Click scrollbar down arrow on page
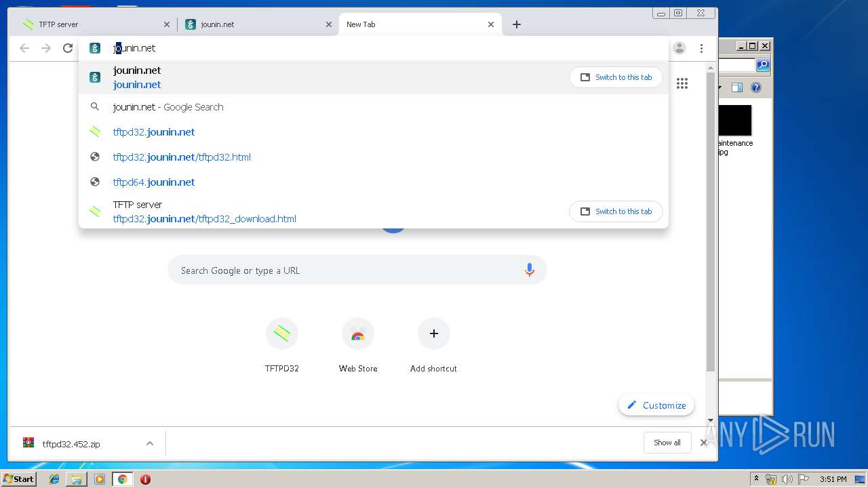Screen dimensions: 868x488 711,420
